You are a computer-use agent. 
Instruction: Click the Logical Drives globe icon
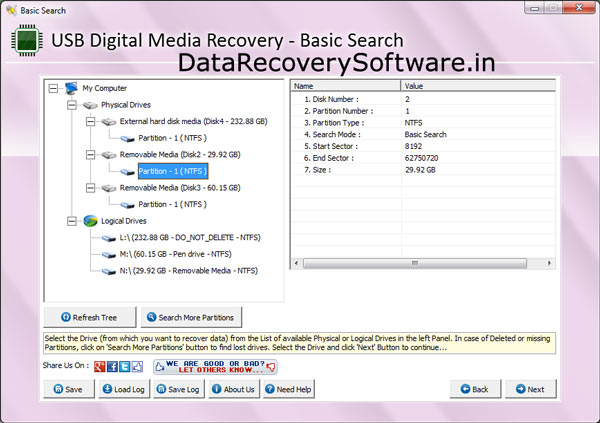[x=90, y=221]
